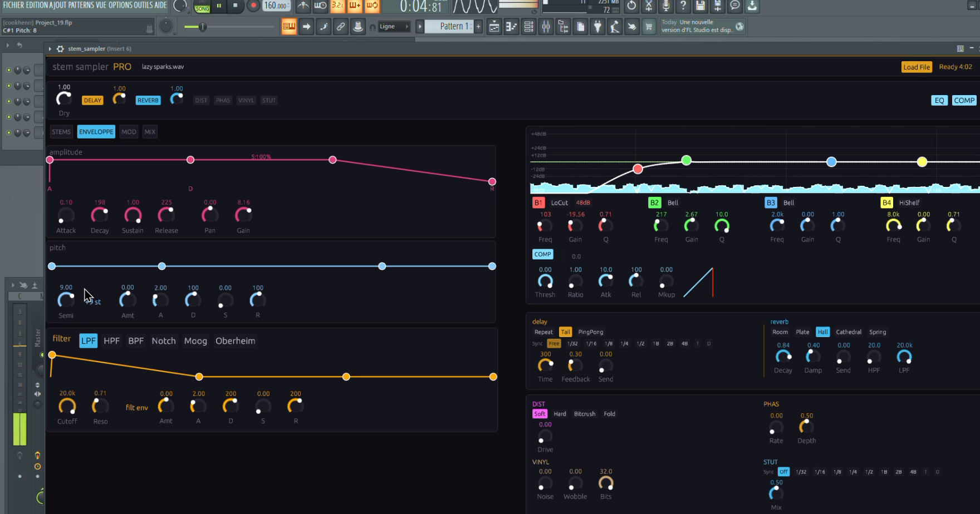The height and width of the screenshot is (514, 980).
Task: Open the piano roll icon
Action: coord(511,27)
